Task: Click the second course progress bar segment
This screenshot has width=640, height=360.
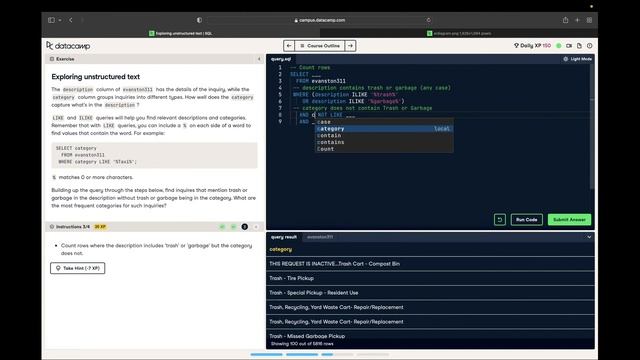Action: (302, 355)
